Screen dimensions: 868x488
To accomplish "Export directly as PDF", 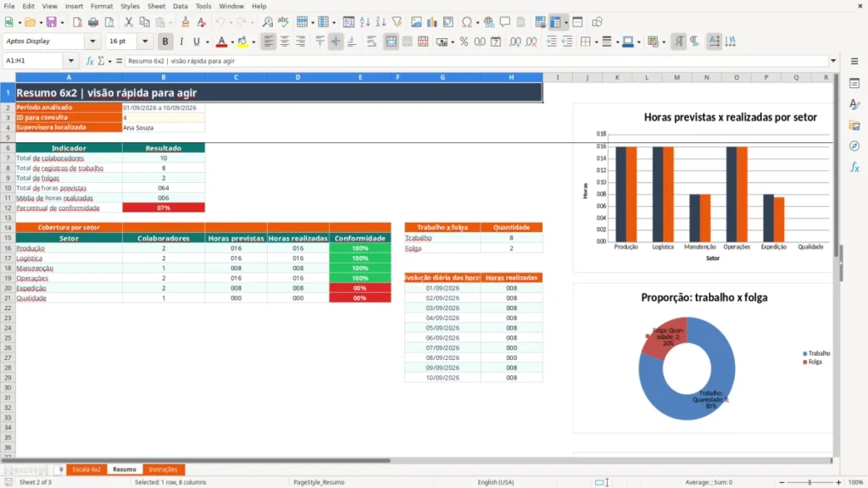I will pyautogui.click(x=77, y=22).
